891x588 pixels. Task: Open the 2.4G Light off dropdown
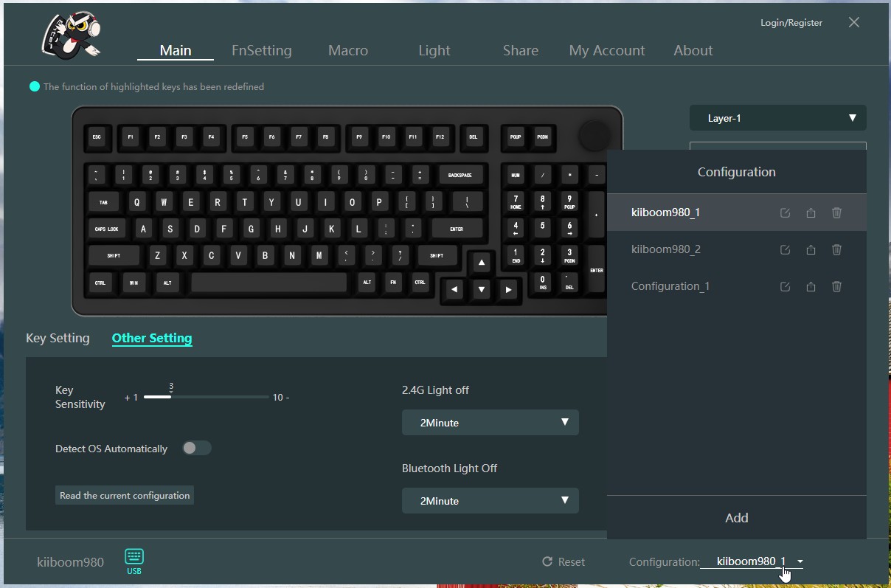tap(490, 423)
